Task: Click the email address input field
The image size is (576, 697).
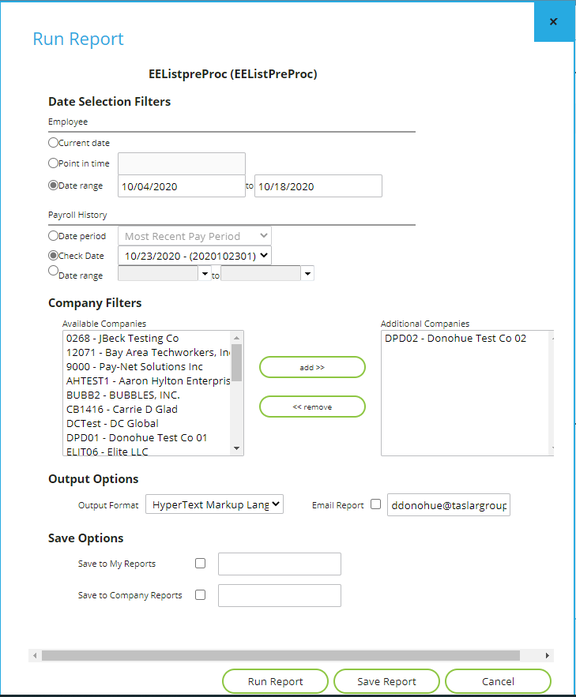Action: [x=449, y=505]
